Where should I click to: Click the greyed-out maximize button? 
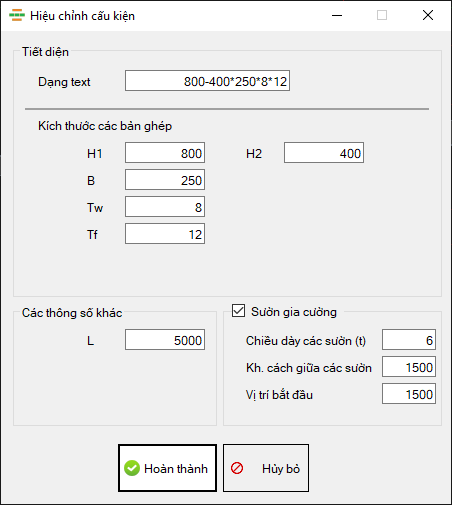[x=382, y=15]
